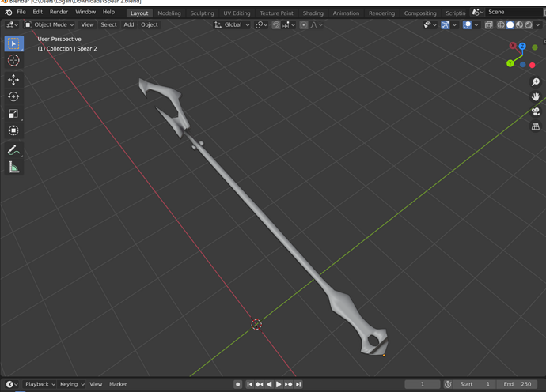Viewport: 546px width, 392px height.
Task: Open the timeline Marker menu
Action: pyautogui.click(x=118, y=384)
